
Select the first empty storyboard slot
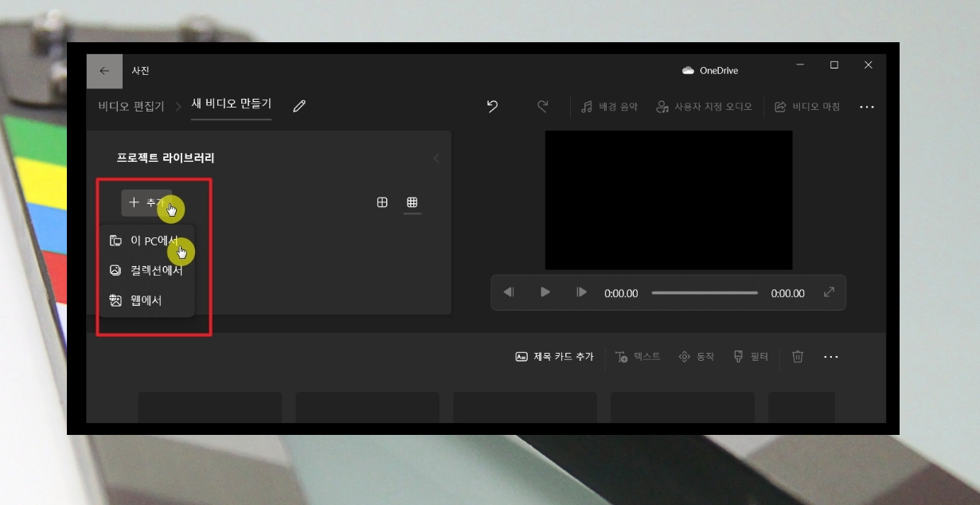(210, 407)
